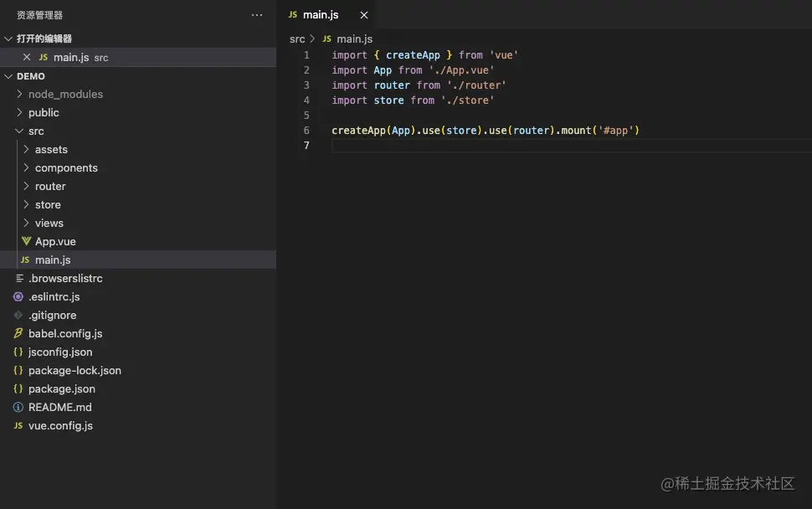Screen dimensions: 812x509
Task: Click the .browserslistrc file icon
Action: tap(19, 279)
